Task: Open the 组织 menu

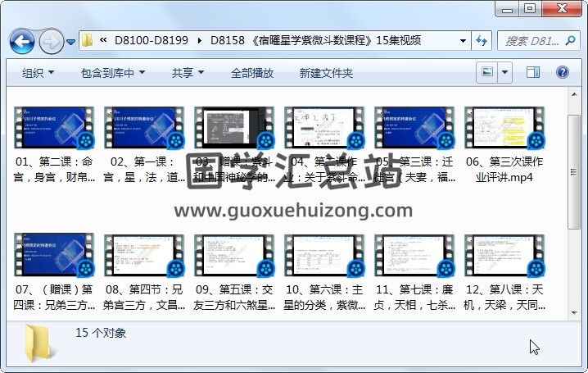Action: [38, 73]
